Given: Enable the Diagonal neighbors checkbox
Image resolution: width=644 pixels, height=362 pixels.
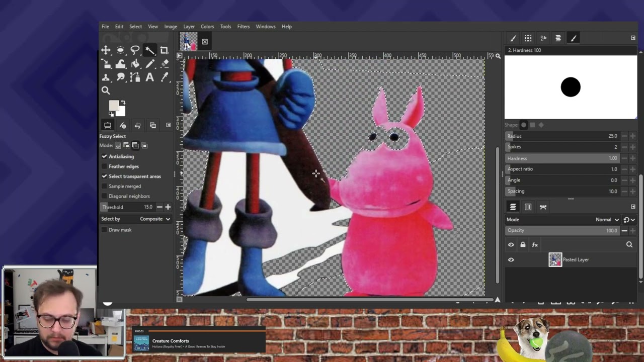Looking at the screenshot, I should point(105,196).
